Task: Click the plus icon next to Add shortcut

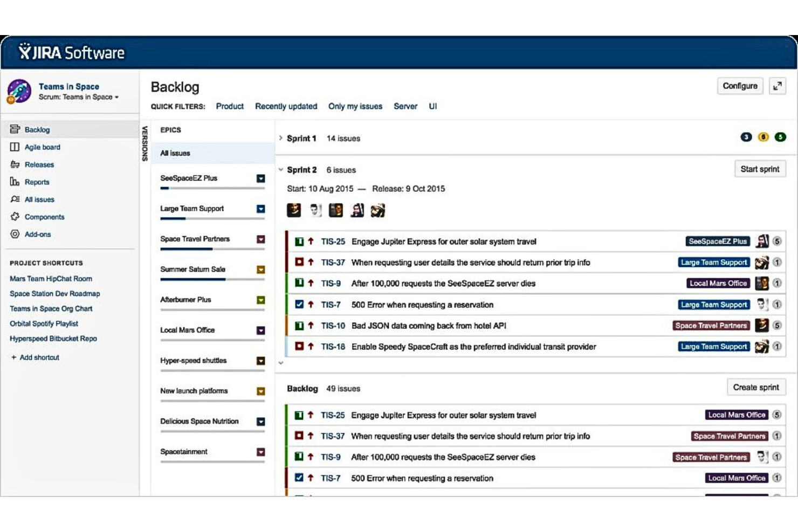Action: [13, 357]
